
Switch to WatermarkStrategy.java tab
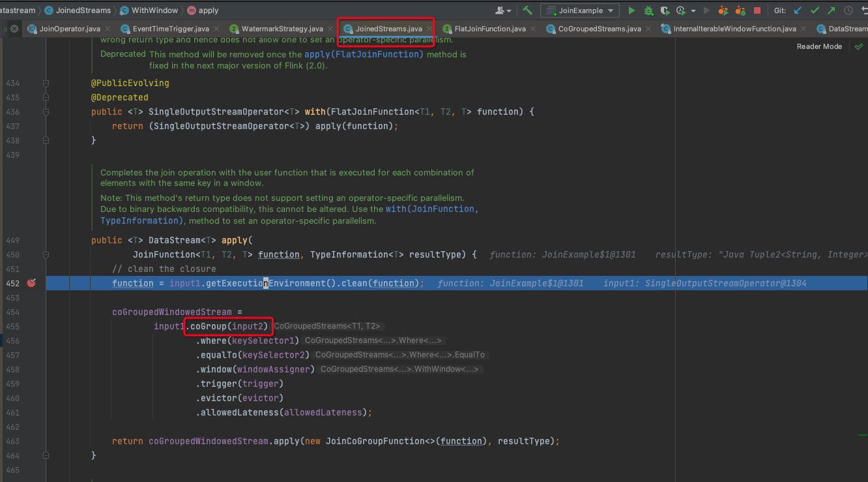coord(282,29)
